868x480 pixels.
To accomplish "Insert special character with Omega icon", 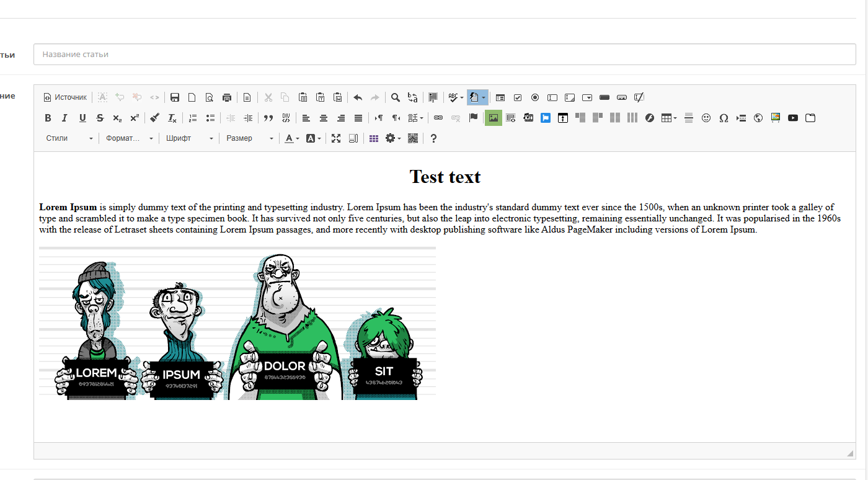I will pos(724,118).
